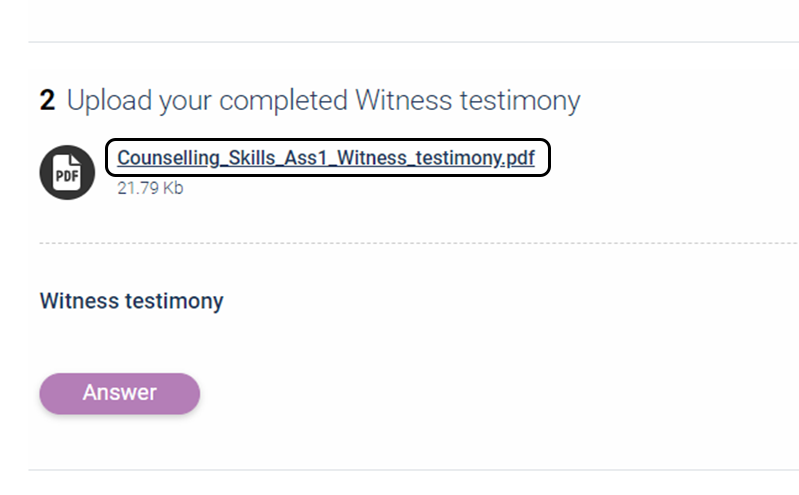The image size is (799, 495).
Task: Download the witness testimony PDF attachment
Action: [x=326, y=158]
